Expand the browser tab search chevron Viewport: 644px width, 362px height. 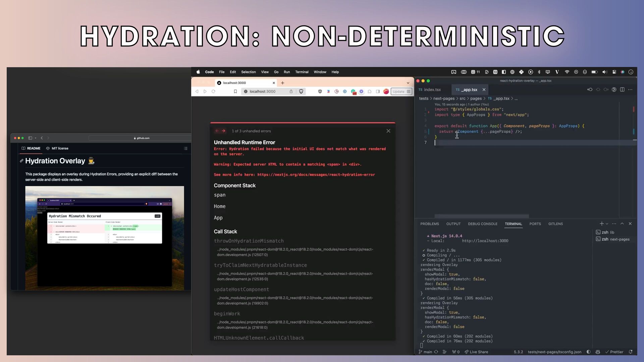(x=408, y=83)
